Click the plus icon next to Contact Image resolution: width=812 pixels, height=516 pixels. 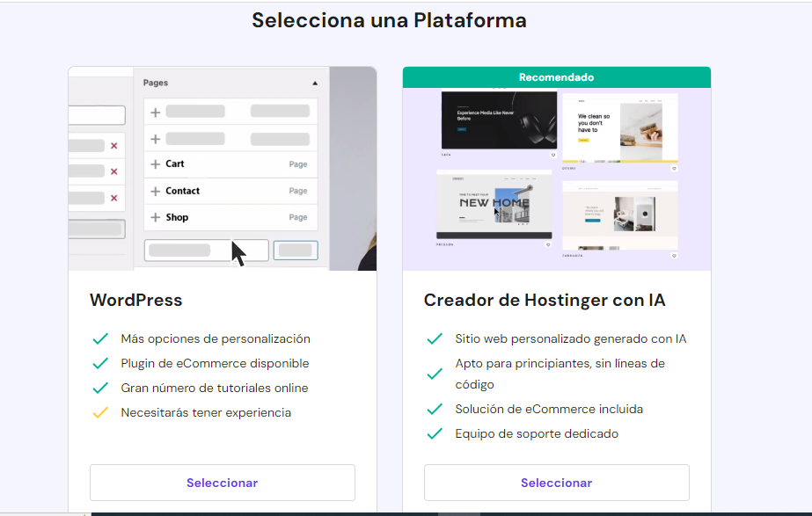click(x=155, y=191)
